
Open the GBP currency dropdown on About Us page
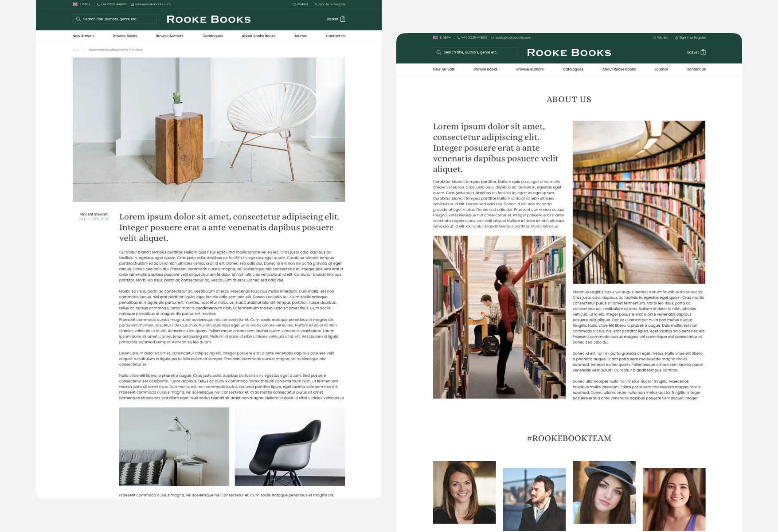point(445,38)
